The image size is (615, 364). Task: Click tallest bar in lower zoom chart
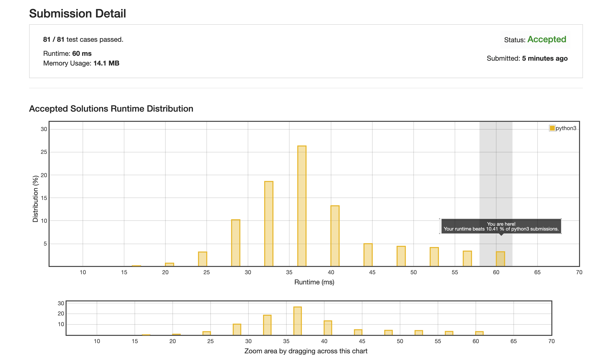coord(298,321)
